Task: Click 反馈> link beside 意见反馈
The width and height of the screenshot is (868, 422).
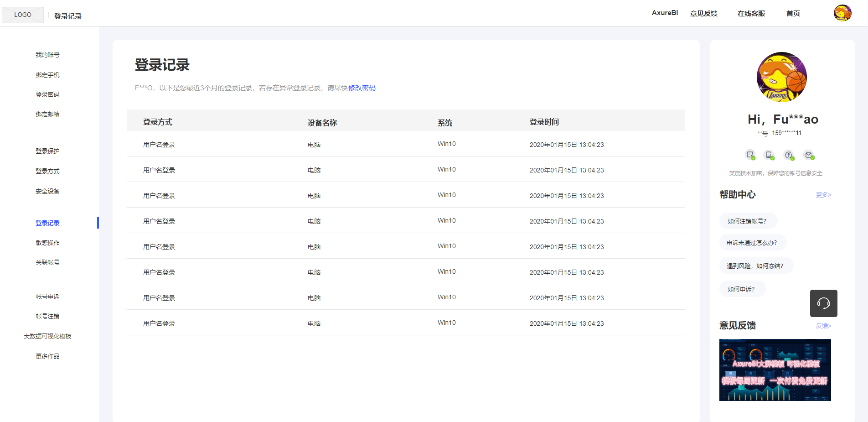Action: (x=823, y=326)
